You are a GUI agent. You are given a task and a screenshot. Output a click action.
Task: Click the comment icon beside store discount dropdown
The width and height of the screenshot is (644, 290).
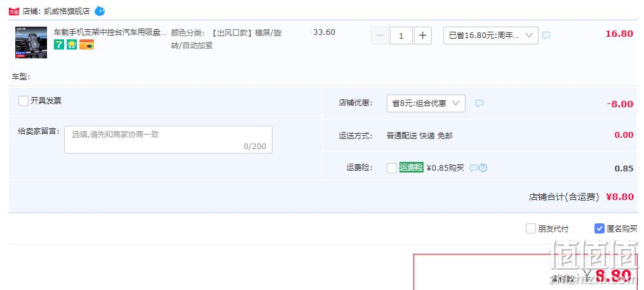480,103
